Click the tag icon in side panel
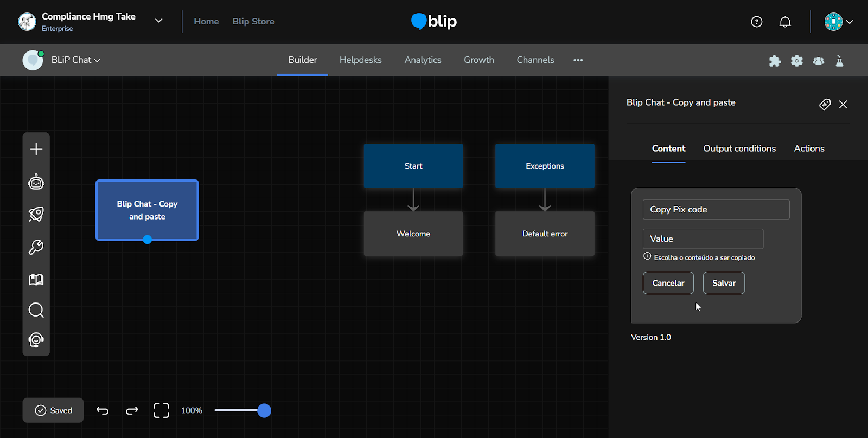The width and height of the screenshot is (868, 438). [x=825, y=104]
